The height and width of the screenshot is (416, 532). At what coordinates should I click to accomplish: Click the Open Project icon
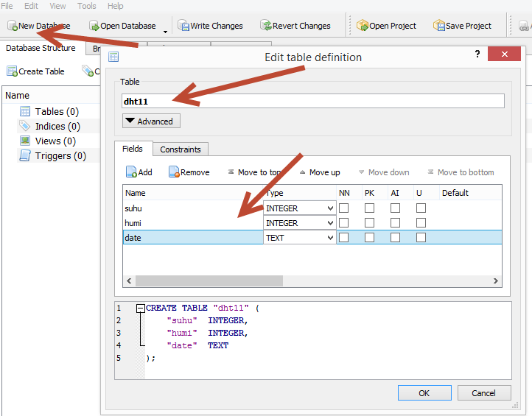pyautogui.click(x=363, y=26)
